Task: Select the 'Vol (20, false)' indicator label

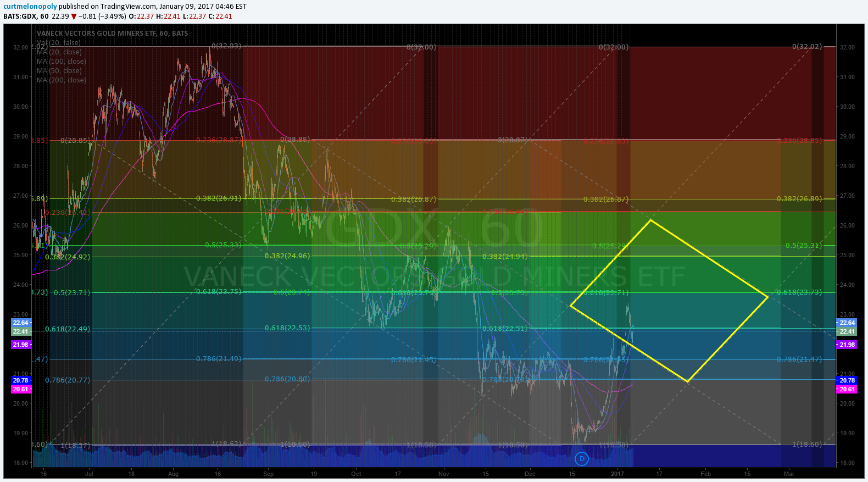Action: click(59, 42)
